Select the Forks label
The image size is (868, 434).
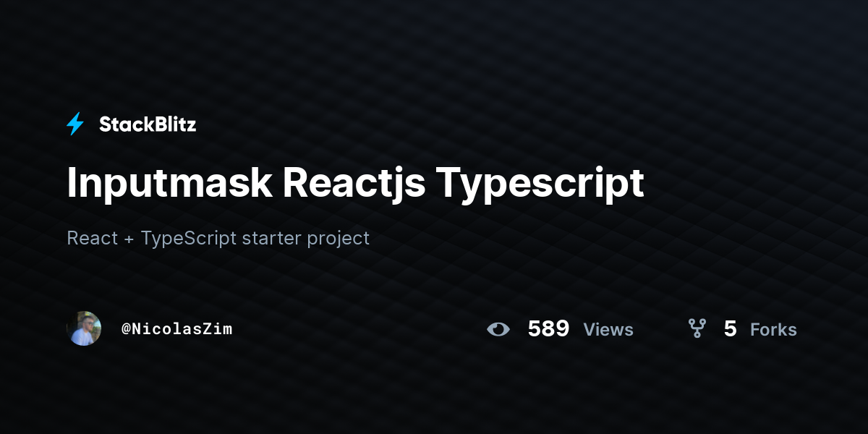tap(773, 330)
